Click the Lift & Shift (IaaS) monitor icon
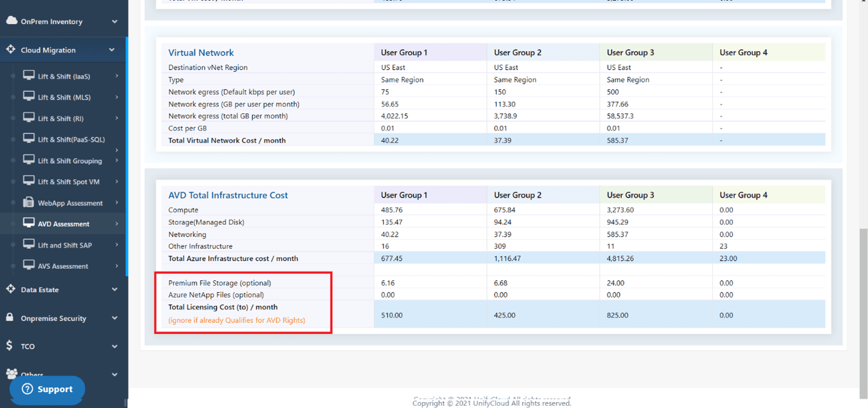Image resolution: width=868 pixels, height=408 pixels. point(29,75)
